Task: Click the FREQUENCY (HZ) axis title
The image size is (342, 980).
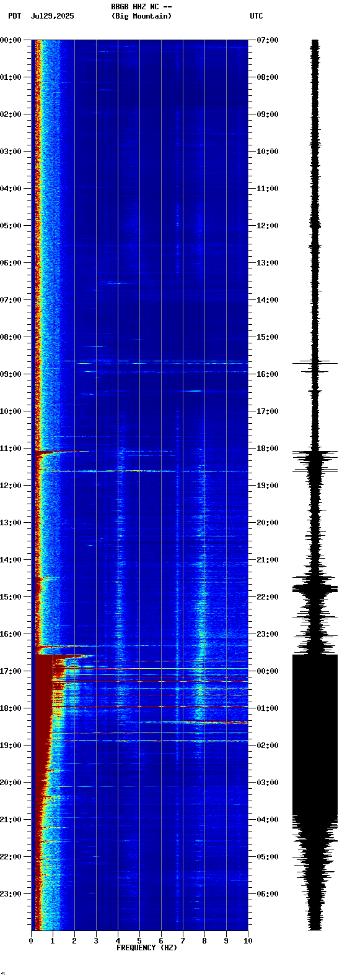Action: click(147, 948)
